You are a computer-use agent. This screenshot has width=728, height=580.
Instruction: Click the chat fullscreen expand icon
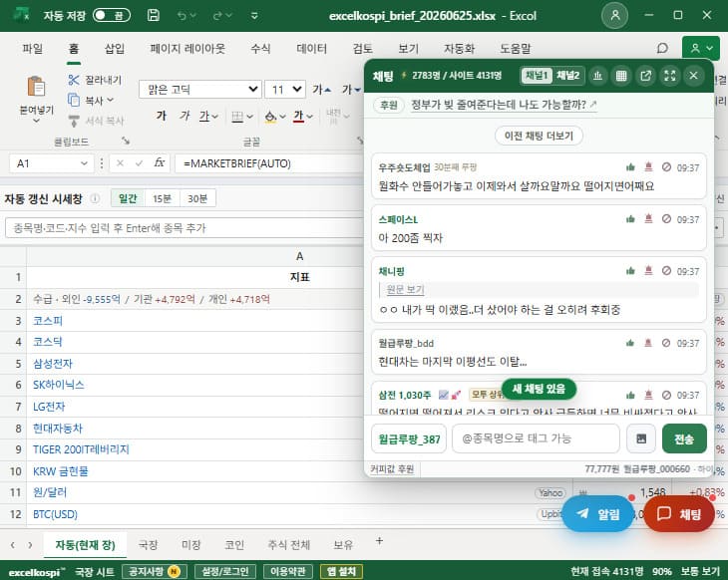coord(669,75)
